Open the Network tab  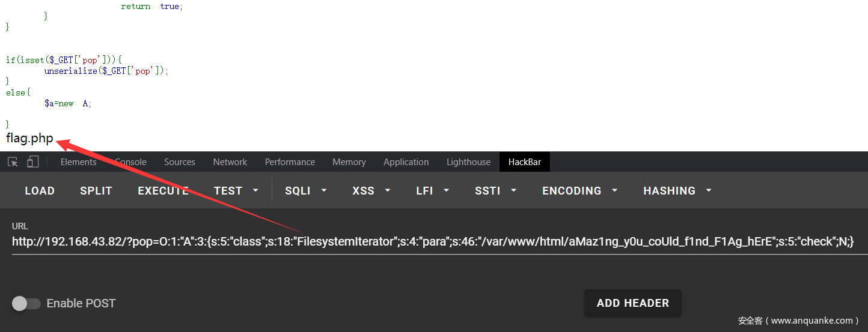pos(230,162)
